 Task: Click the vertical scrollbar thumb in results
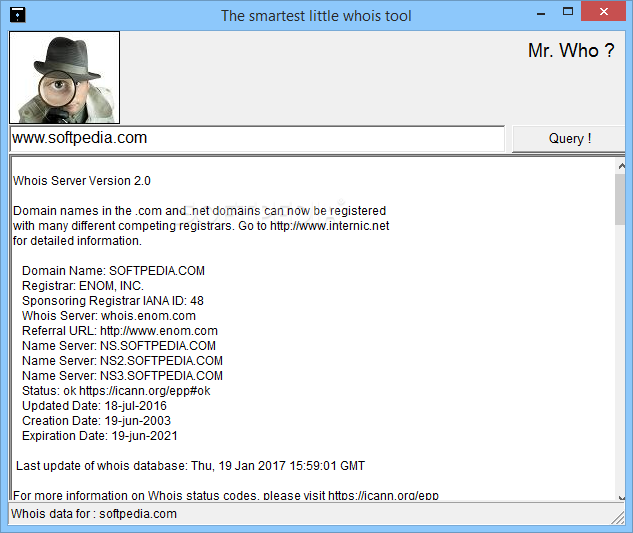click(x=620, y=199)
